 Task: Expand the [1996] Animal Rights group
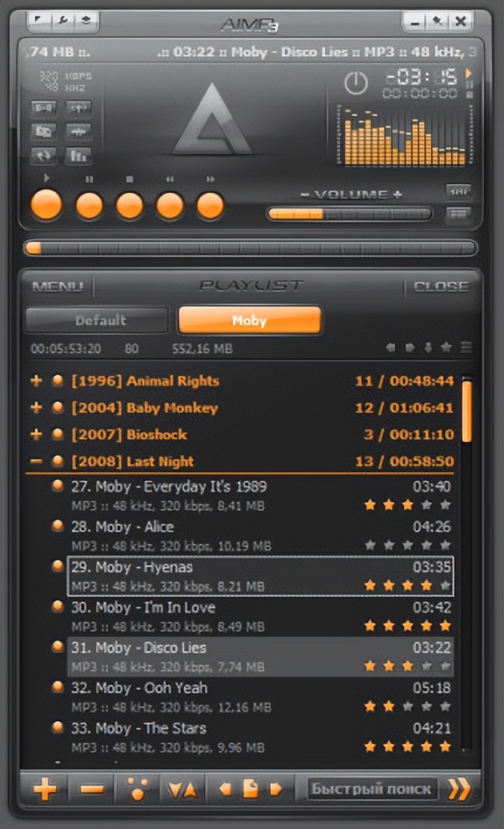pos(36,381)
